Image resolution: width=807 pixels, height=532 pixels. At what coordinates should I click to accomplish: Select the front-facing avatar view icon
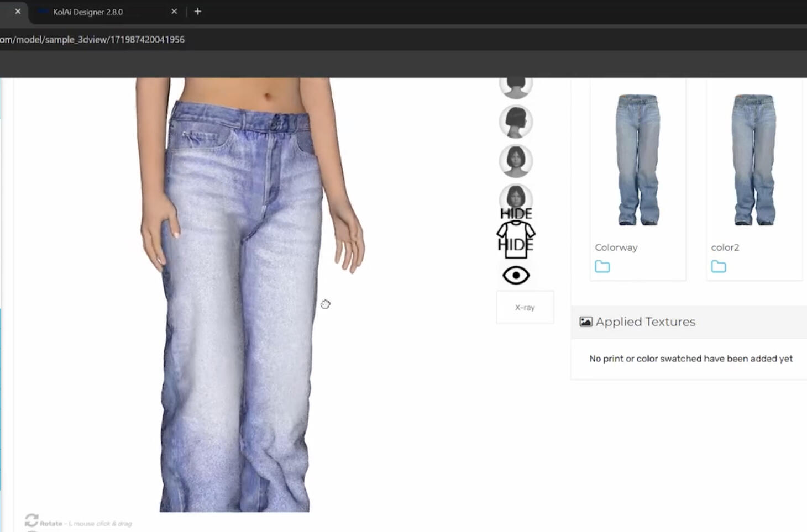[x=516, y=161]
